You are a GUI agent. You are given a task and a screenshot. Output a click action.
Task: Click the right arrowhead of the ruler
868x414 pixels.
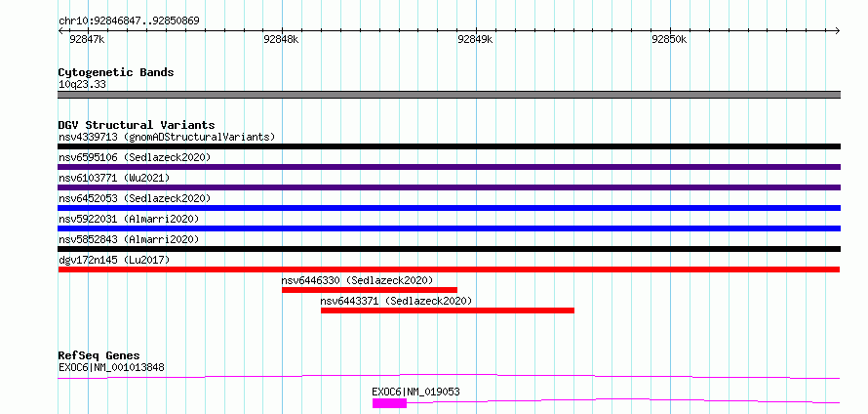[837, 30]
